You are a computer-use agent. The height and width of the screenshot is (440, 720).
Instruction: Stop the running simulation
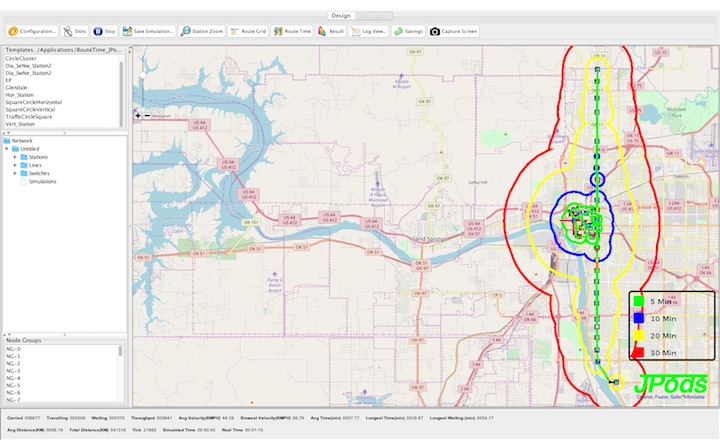point(104,31)
